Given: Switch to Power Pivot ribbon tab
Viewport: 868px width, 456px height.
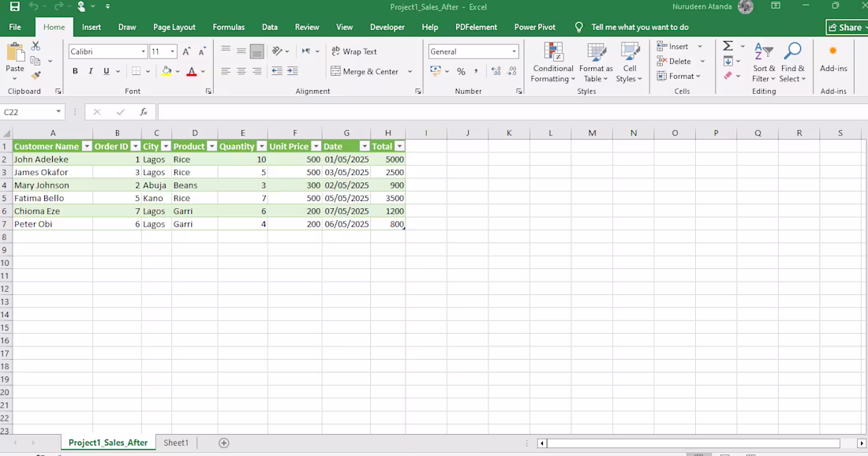Looking at the screenshot, I should coord(535,27).
